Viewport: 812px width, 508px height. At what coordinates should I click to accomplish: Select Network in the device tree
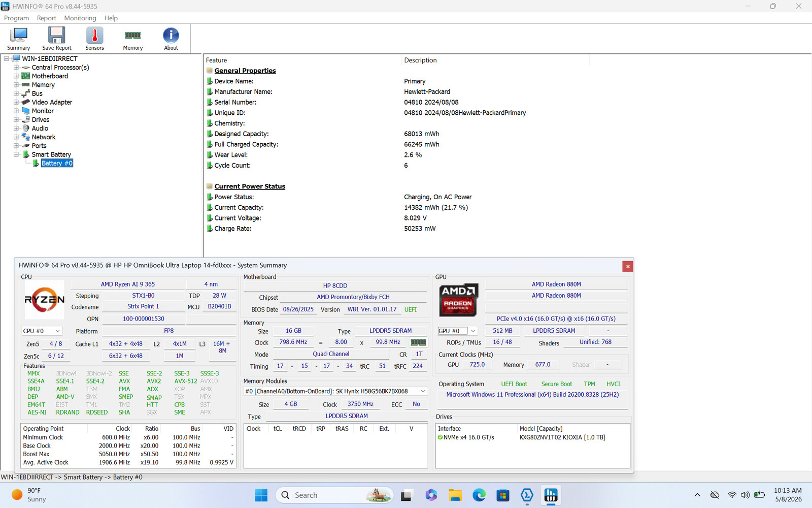point(44,137)
